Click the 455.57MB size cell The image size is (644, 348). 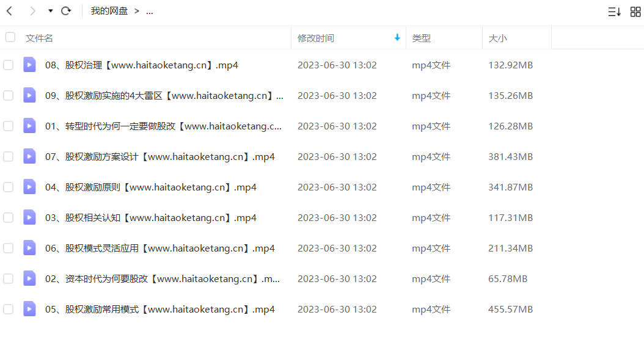[511, 309]
